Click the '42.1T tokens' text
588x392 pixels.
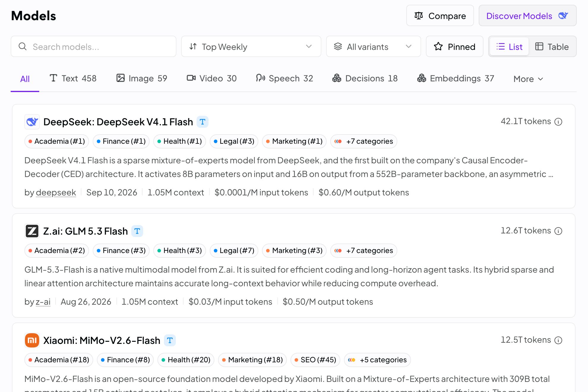526,121
